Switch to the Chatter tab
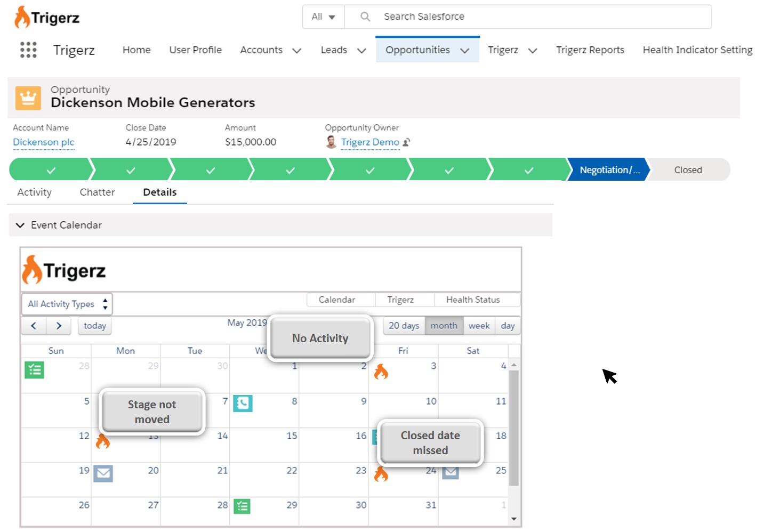This screenshot has height=532, width=764. pos(97,192)
